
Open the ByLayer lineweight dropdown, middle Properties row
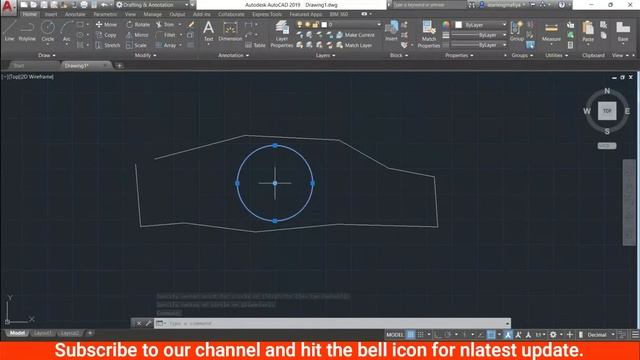479,35
